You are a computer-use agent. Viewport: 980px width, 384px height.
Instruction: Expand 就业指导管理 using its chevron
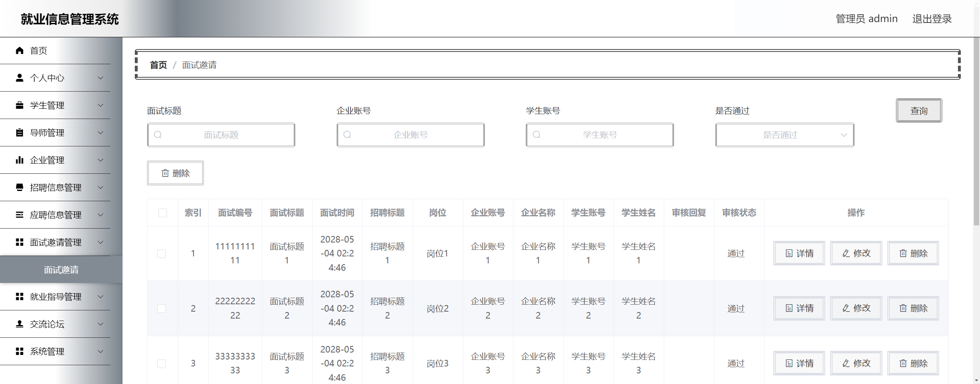pyautogui.click(x=100, y=296)
